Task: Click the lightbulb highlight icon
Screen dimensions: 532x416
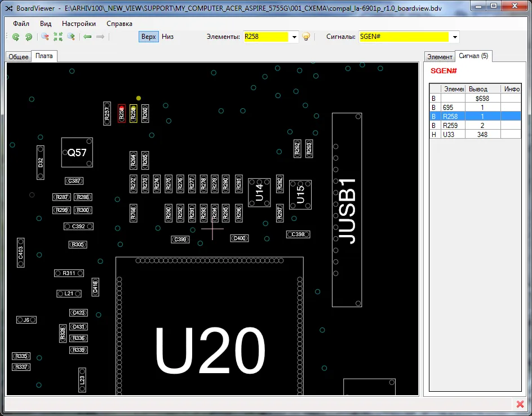Action: (306, 37)
